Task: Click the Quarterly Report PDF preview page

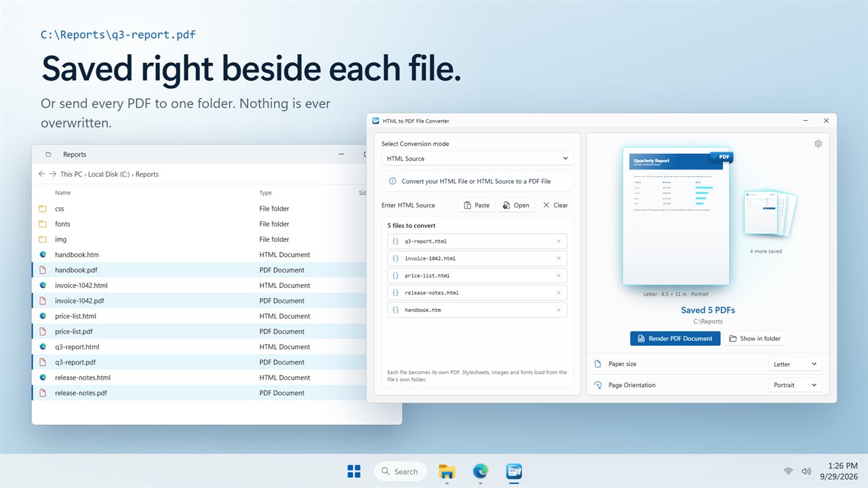Action: tap(676, 216)
